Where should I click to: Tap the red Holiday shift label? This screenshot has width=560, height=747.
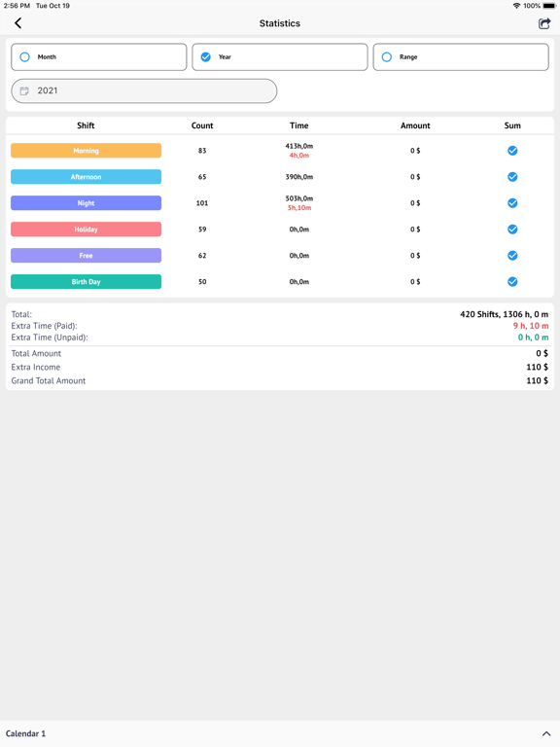[87, 230]
